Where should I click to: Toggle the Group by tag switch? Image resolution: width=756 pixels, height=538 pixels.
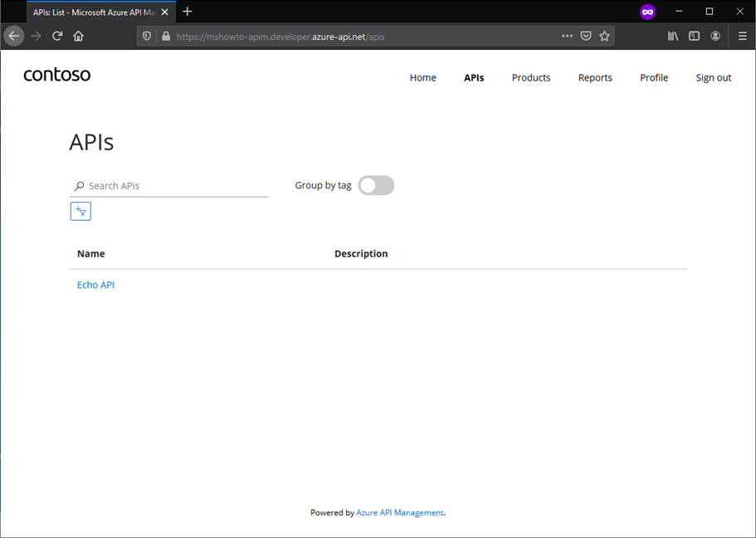tap(376, 186)
